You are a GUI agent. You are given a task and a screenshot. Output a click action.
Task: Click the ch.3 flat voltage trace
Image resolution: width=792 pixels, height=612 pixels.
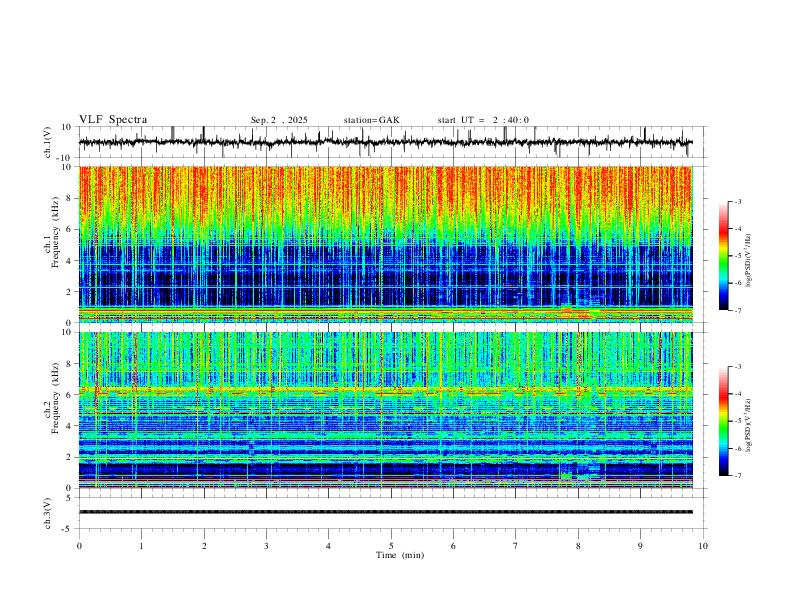(x=386, y=512)
